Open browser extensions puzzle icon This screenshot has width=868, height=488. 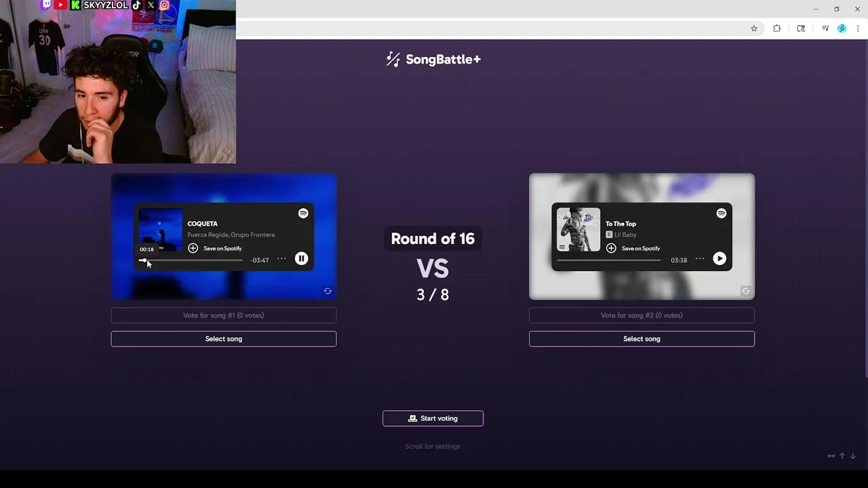[777, 28]
